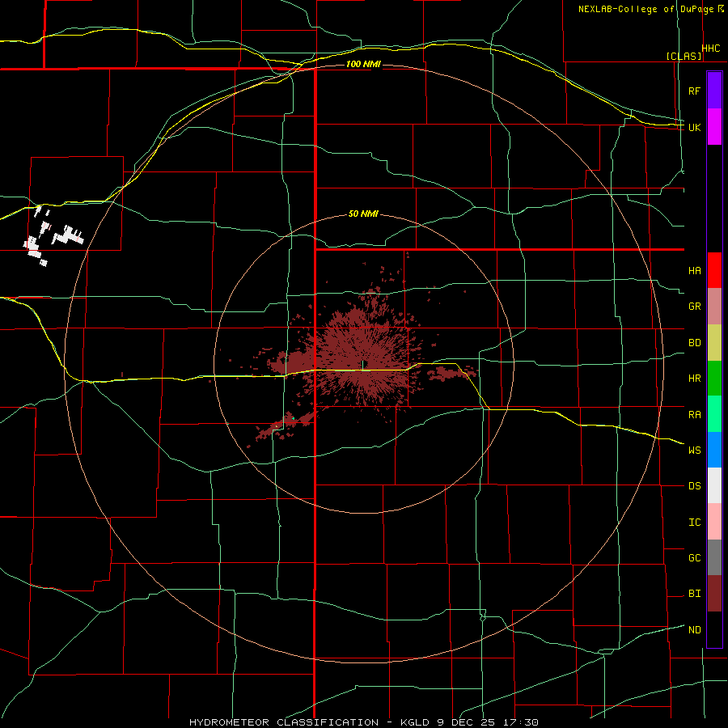Click the white dry snow echo cluster
Screen dimensions: 728x728
[x=53, y=237]
